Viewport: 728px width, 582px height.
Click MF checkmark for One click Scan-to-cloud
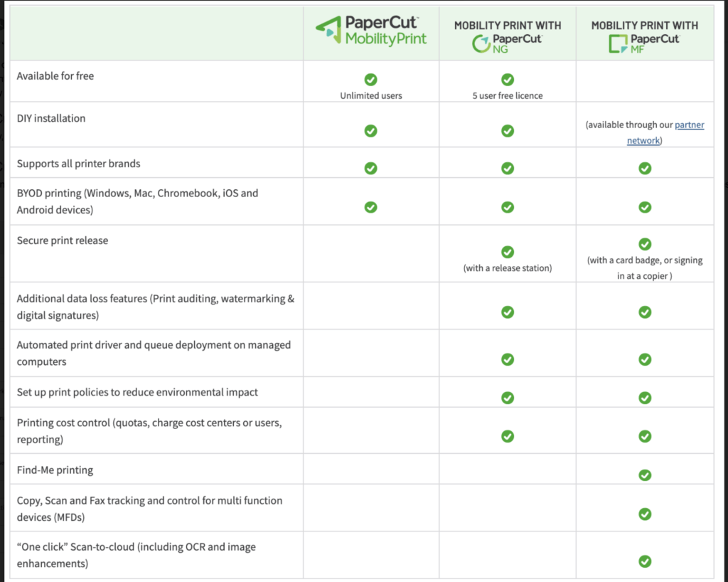[645, 561]
